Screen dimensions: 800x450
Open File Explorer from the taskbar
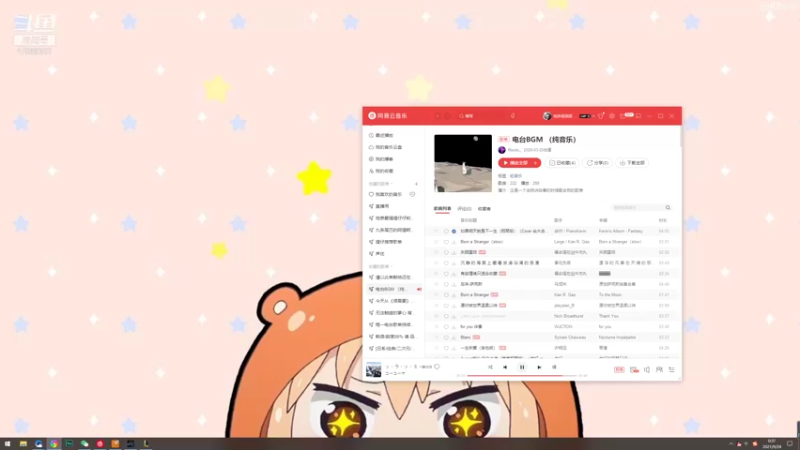pyautogui.click(x=23, y=444)
